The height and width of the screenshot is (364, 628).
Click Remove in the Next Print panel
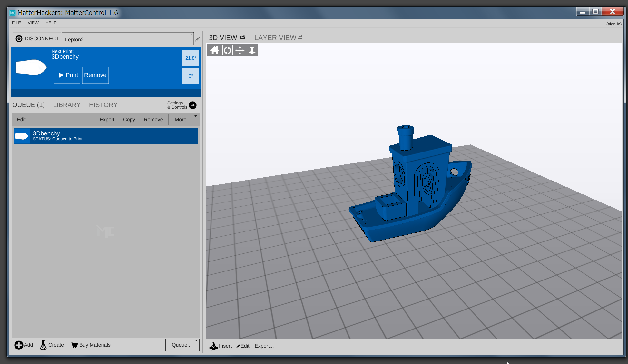click(95, 75)
